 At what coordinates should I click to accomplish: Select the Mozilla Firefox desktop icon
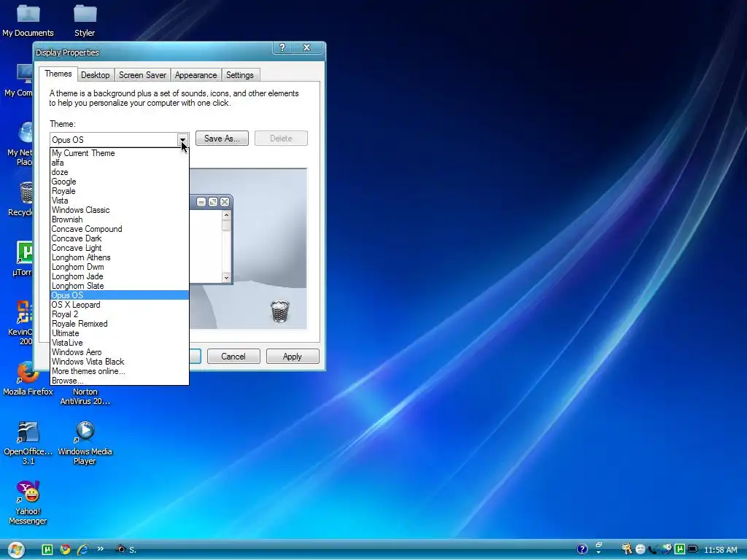[28, 378]
